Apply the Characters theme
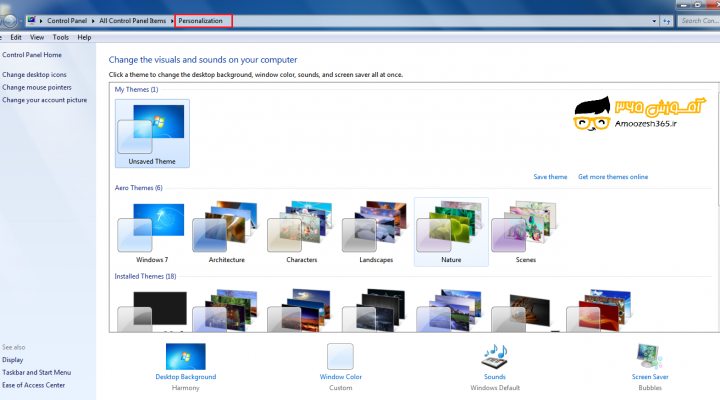The height and width of the screenshot is (400, 720). pyautogui.click(x=301, y=232)
